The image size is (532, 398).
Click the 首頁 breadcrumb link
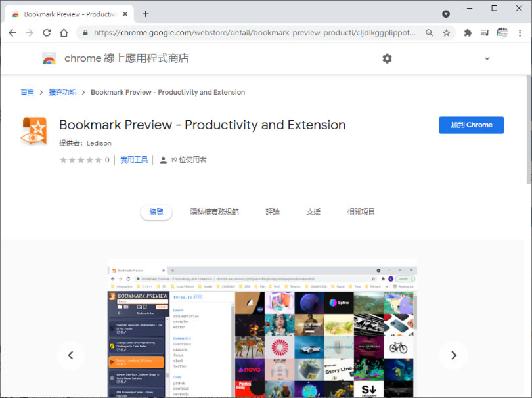click(x=28, y=92)
